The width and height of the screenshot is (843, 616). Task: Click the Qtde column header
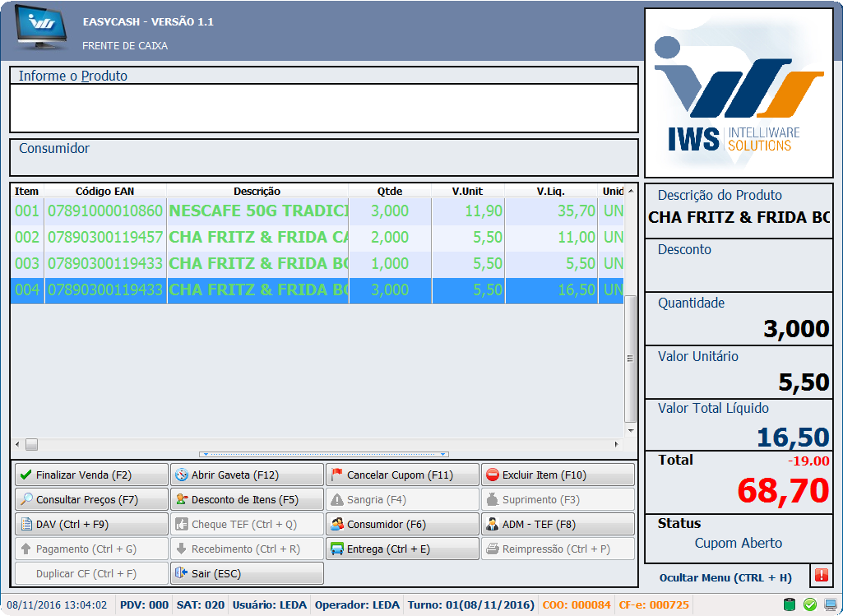pos(390,191)
